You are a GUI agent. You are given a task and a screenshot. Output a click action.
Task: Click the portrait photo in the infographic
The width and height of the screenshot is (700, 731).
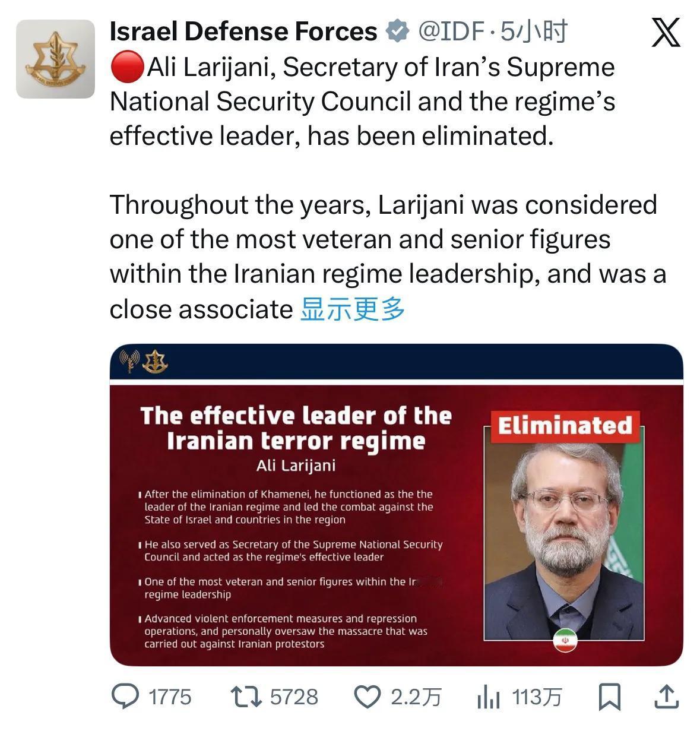[x=564, y=540]
